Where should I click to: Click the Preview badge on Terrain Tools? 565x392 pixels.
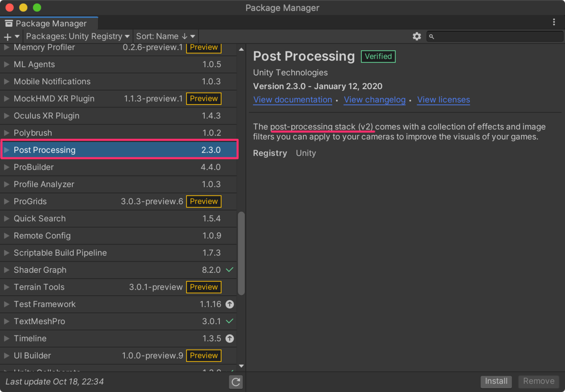[x=204, y=287]
